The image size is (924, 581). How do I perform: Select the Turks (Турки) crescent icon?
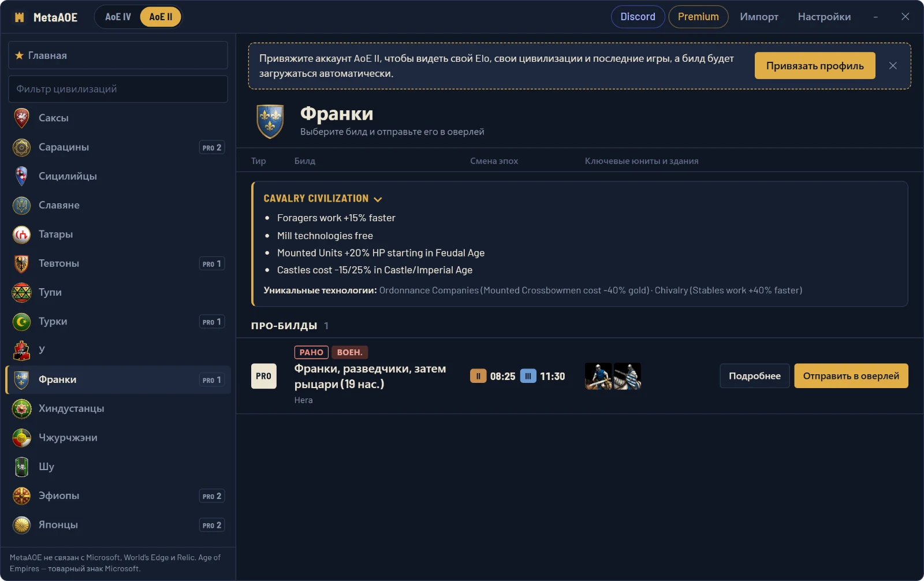click(22, 322)
